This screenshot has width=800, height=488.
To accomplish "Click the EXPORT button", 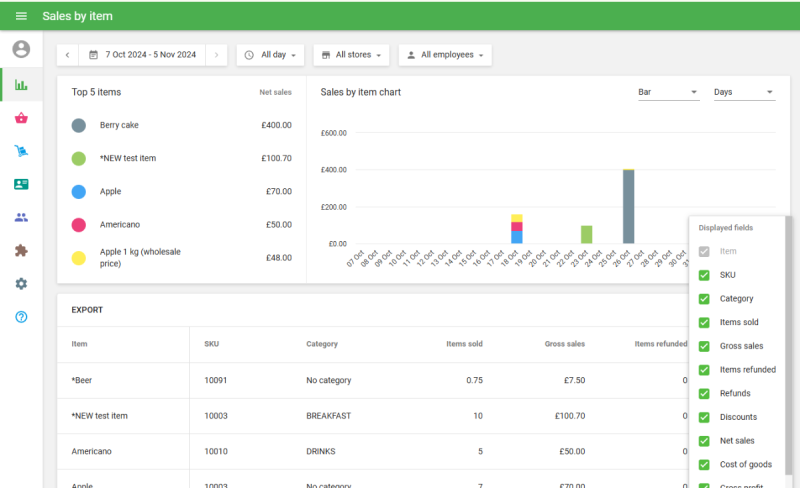I will 87,310.
